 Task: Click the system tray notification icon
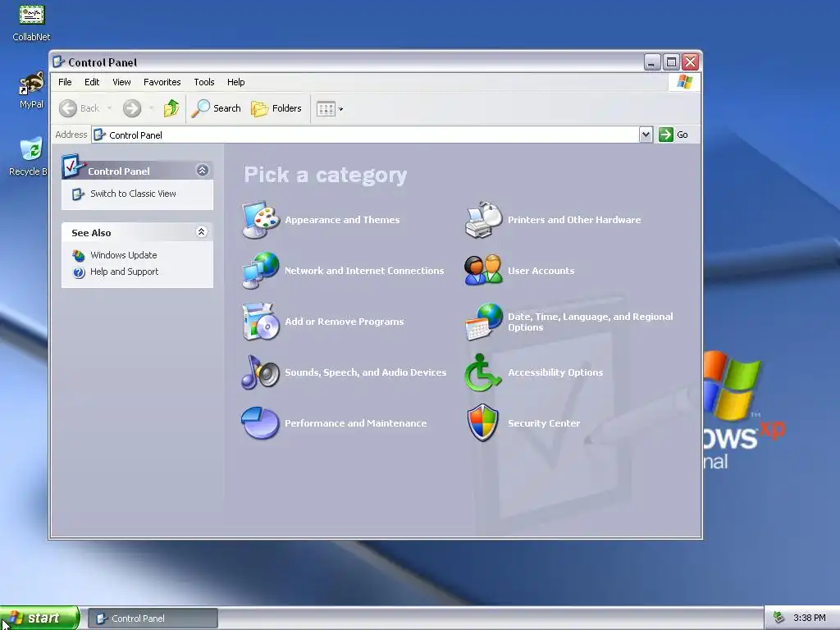[779, 618]
